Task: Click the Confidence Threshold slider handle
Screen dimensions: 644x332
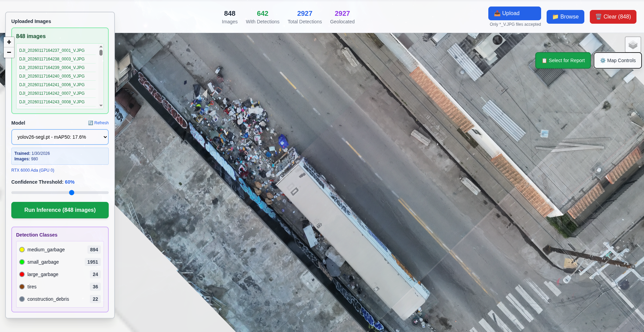Action: 72,193
